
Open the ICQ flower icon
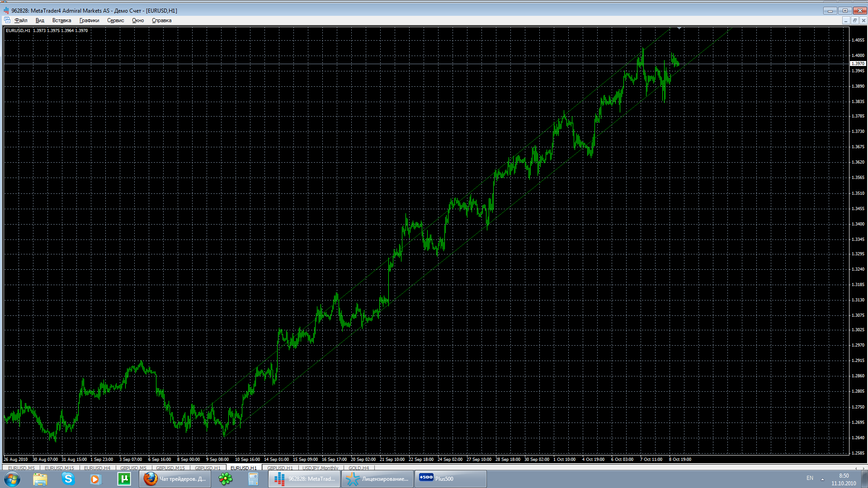coord(225,479)
